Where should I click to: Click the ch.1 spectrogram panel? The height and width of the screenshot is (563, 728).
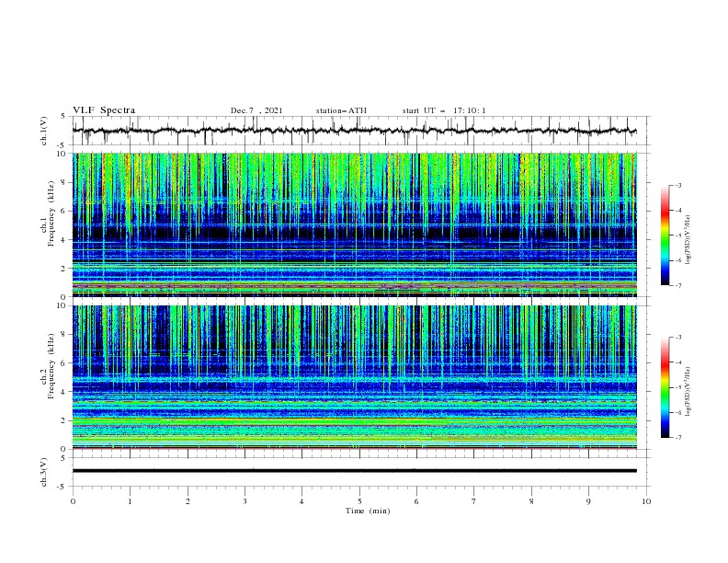coord(354,224)
